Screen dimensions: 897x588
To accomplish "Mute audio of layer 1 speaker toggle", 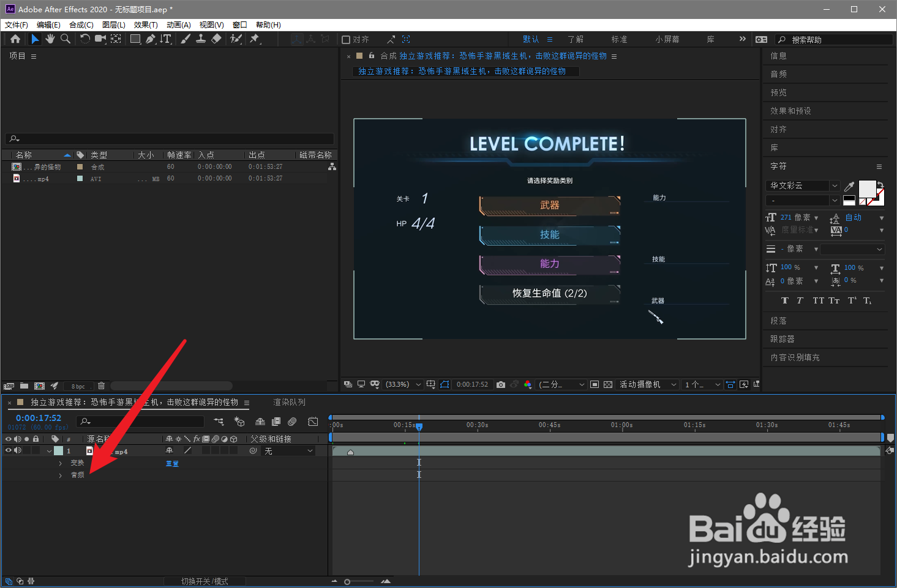I will 18,450.
